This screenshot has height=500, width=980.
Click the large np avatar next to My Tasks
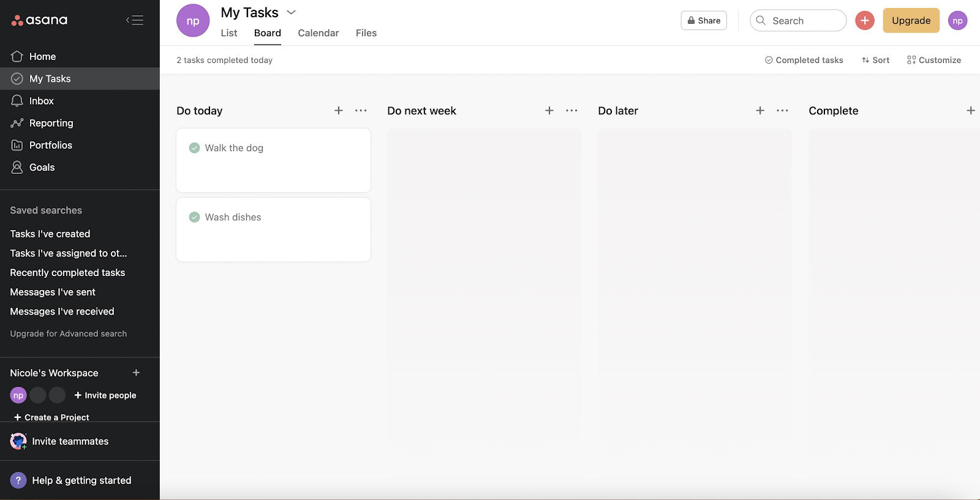point(193,21)
